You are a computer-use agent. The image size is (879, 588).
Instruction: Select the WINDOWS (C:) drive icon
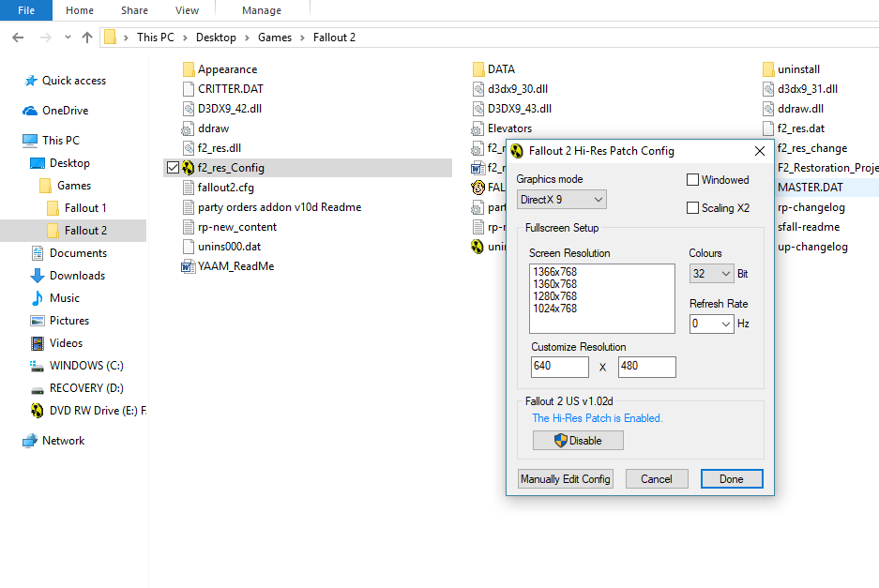pos(37,366)
